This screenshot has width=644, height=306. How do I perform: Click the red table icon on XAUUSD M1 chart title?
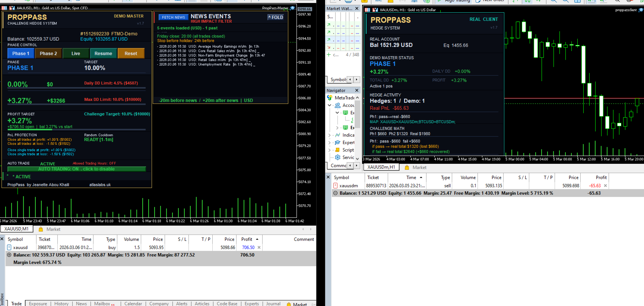tap(4, 8)
